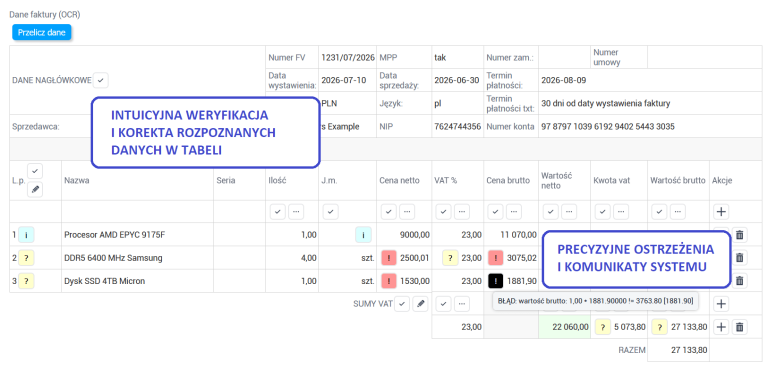Select the Procesor AMD EPYC 9175F name cell

(138, 235)
